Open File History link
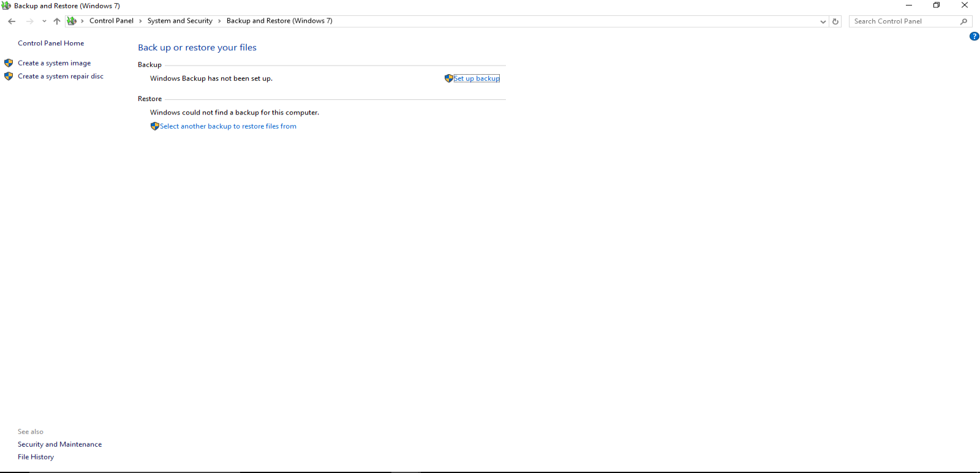Image resolution: width=980 pixels, height=473 pixels. coord(36,457)
